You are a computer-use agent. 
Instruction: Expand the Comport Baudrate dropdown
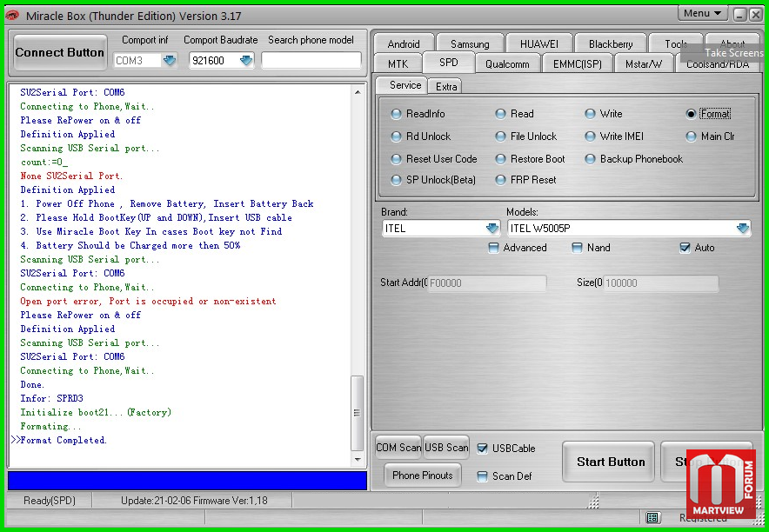(246, 61)
